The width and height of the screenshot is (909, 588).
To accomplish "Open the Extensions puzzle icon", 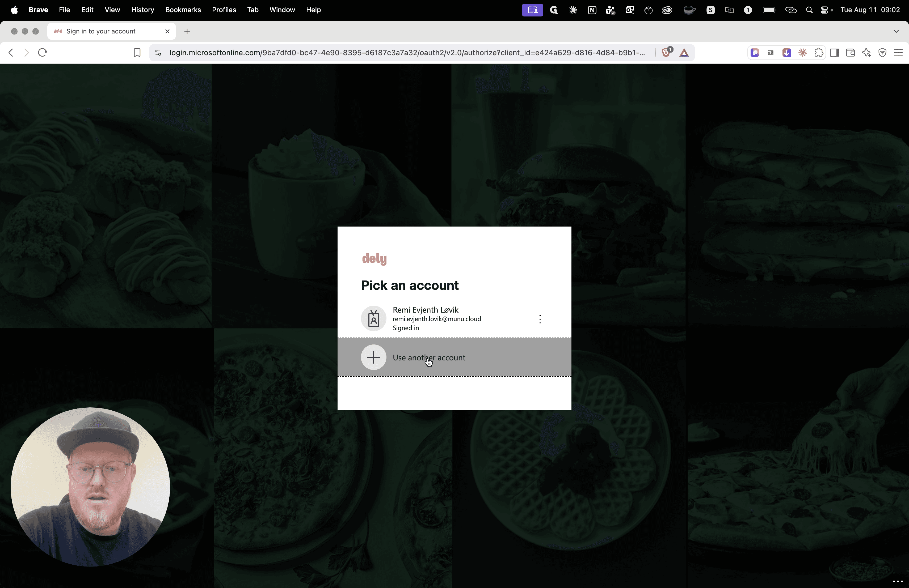I will (x=818, y=53).
